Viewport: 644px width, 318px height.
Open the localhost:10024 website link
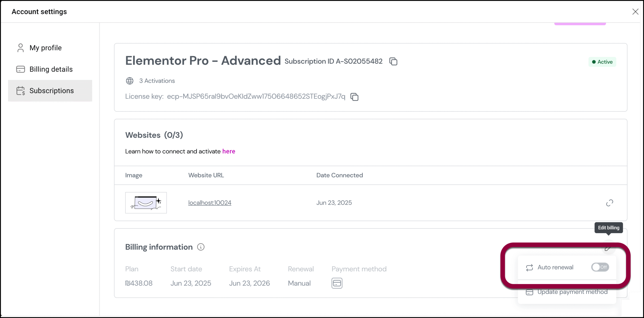tap(210, 203)
